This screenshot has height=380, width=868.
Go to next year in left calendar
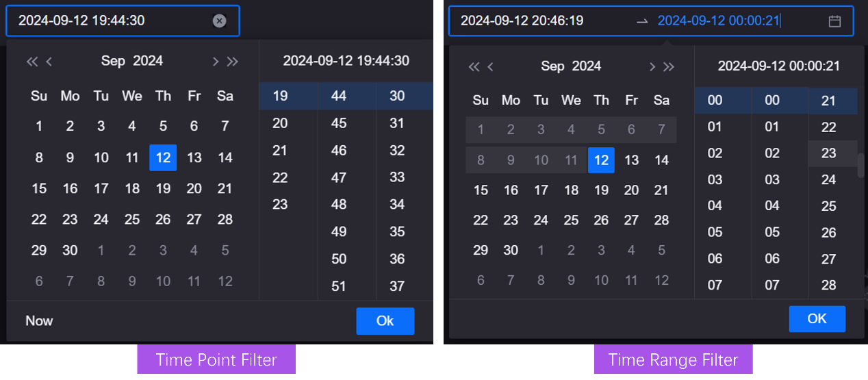click(x=233, y=62)
